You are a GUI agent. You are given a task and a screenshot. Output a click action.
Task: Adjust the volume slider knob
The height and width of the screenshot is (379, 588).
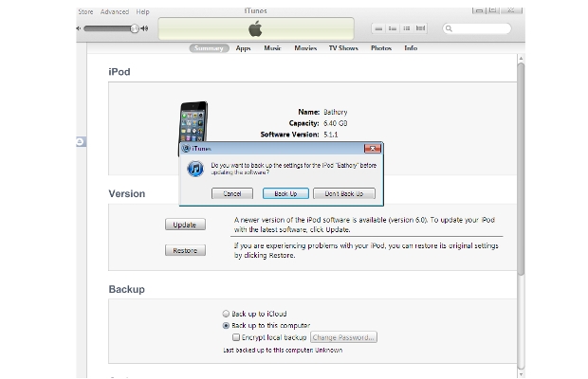[135, 28]
